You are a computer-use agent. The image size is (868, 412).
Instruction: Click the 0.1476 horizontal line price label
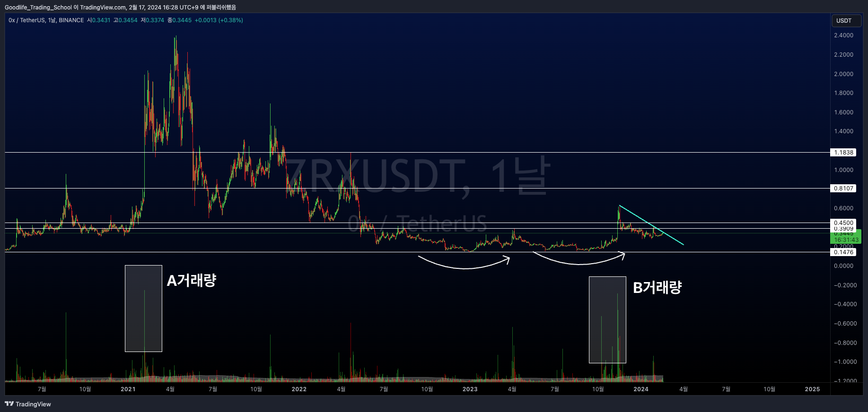point(843,252)
